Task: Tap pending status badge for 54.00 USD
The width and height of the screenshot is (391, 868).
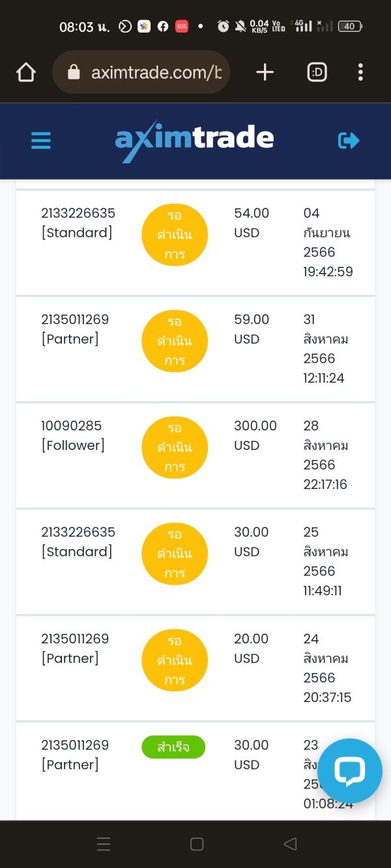Action: (175, 234)
